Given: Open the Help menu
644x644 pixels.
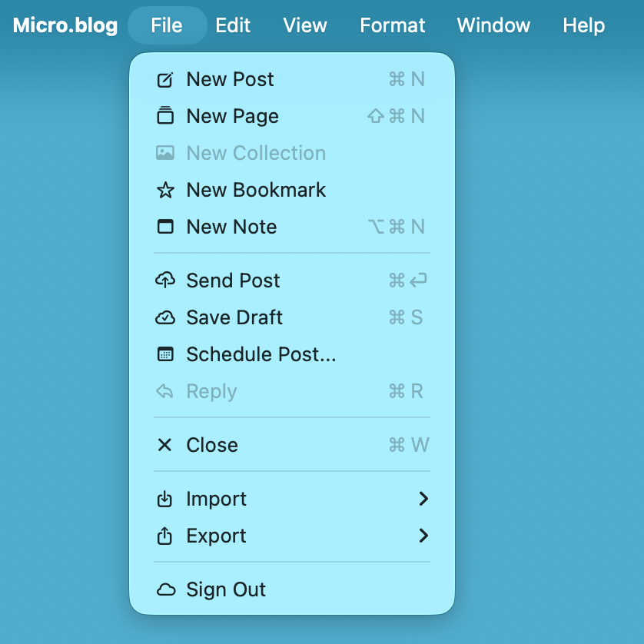Looking at the screenshot, I should tap(583, 25).
